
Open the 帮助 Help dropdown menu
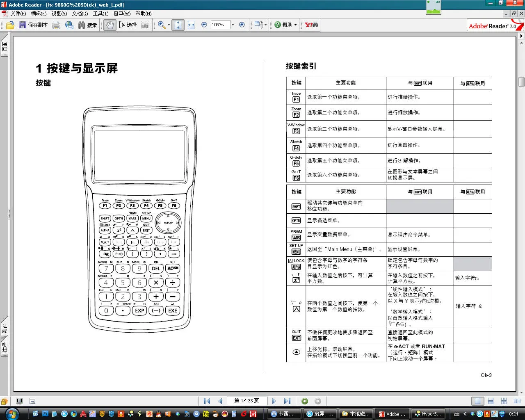tap(285, 25)
